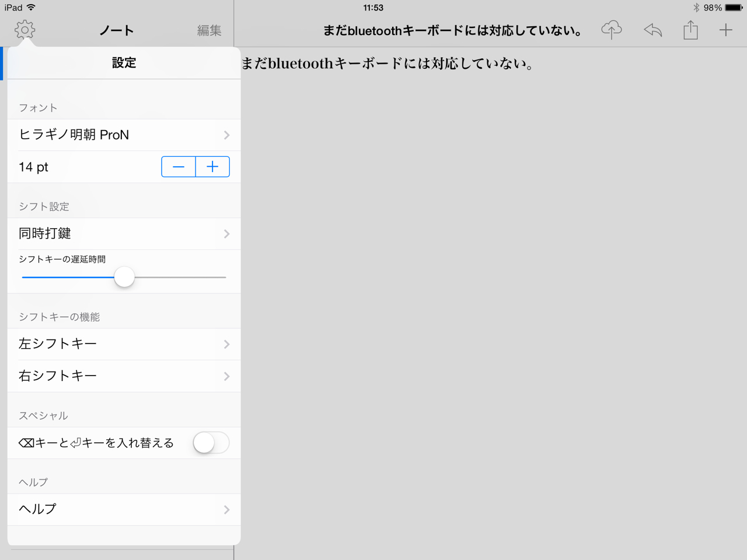Image resolution: width=747 pixels, height=560 pixels.
Task: Tap the note title in top bar
Action: (x=452, y=30)
